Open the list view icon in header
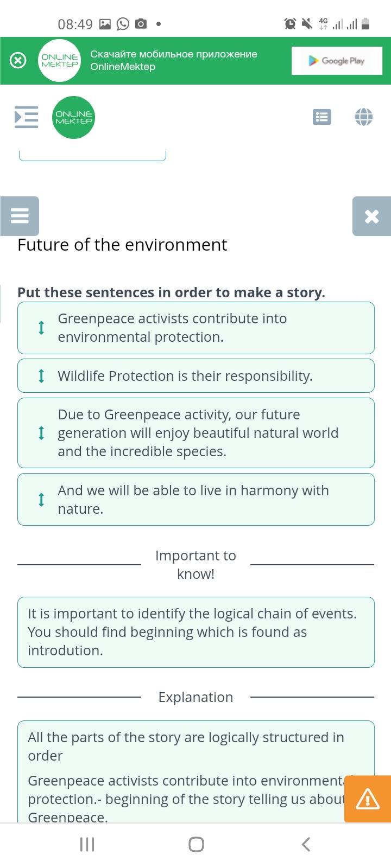Image resolution: width=391 pixels, height=868 pixels. coord(322,117)
